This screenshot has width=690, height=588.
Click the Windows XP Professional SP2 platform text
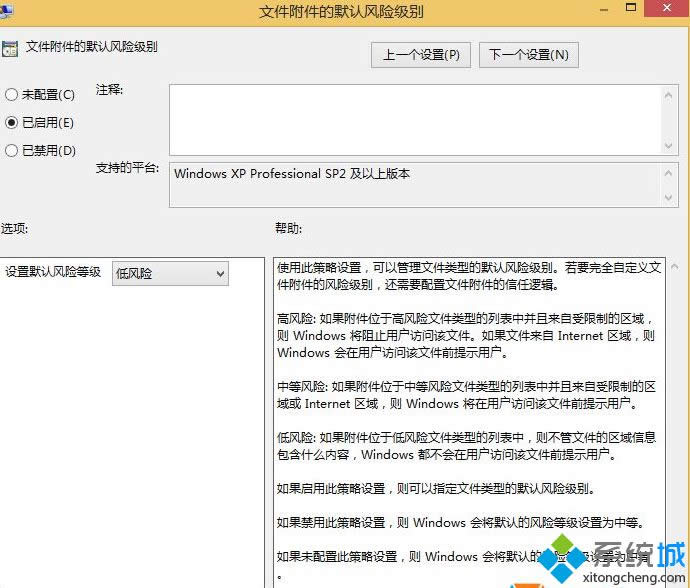click(292, 173)
